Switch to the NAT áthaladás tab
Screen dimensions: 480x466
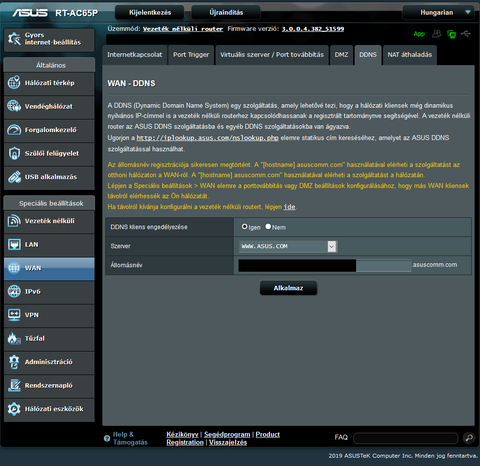pyautogui.click(x=410, y=55)
